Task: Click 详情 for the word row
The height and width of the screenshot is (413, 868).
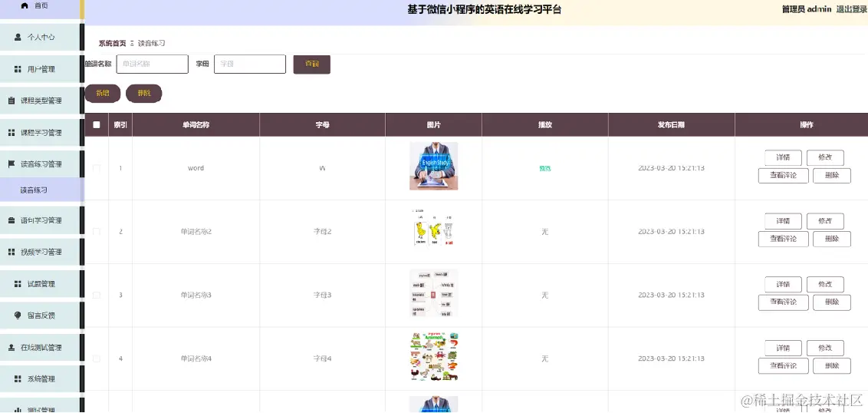Action: [x=783, y=158]
